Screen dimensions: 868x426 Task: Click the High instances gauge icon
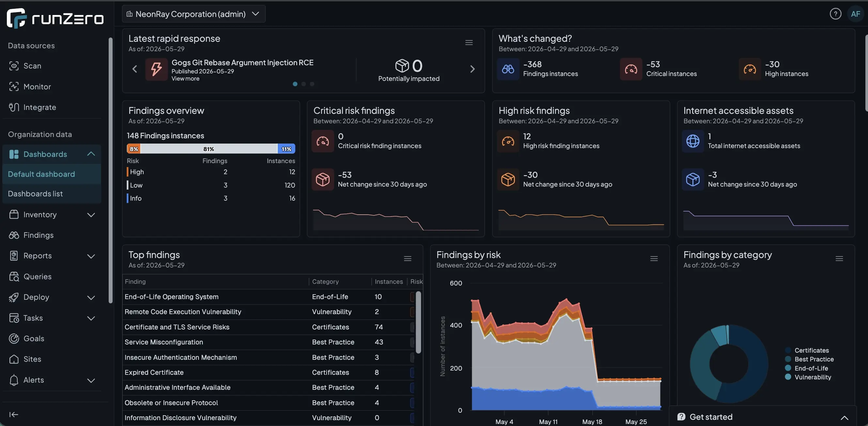pos(750,69)
